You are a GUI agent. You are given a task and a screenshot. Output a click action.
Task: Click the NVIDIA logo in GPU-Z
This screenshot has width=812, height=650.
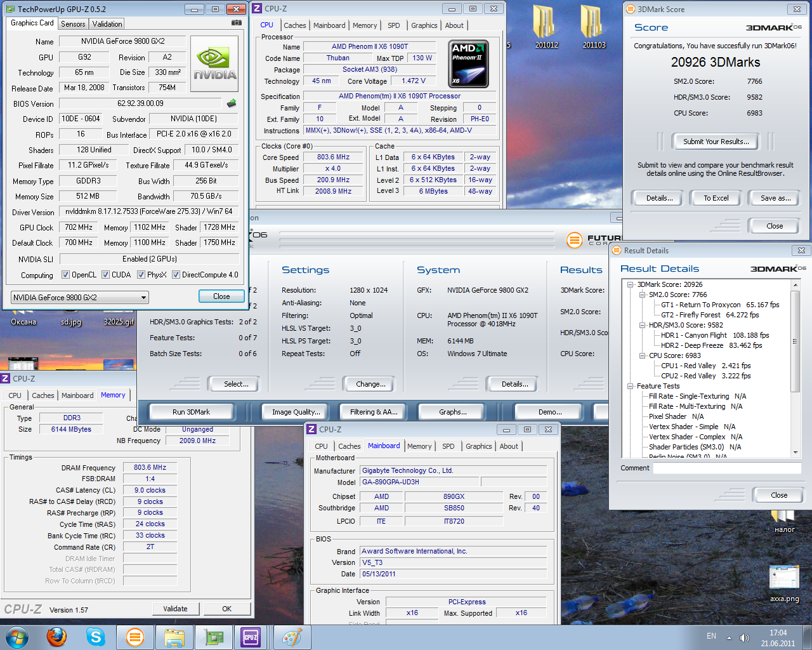pyautogui.click(x=215, y=63)
